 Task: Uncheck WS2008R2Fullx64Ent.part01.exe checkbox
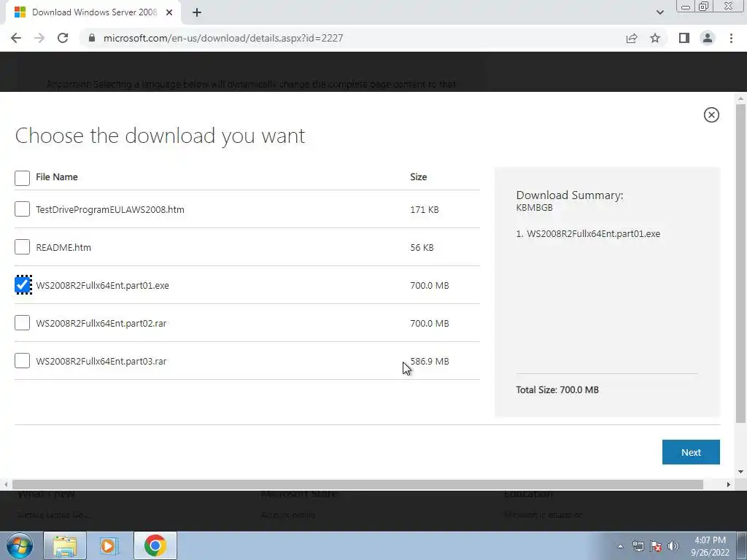[x=23, y=285]
